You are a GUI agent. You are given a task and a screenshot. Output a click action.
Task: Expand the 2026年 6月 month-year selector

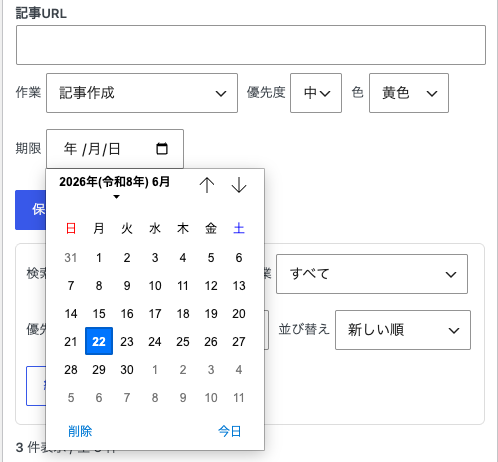click(x=115, y=187)
